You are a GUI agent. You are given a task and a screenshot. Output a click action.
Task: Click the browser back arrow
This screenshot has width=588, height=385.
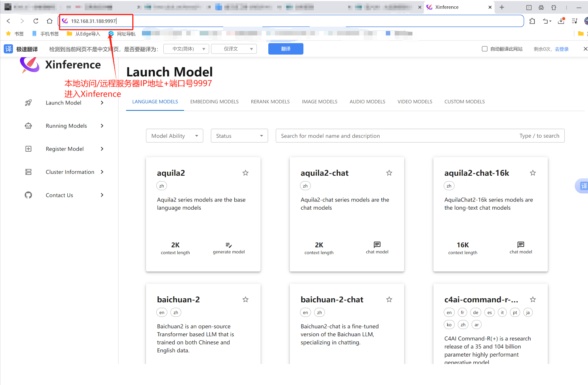click(9, 21)
